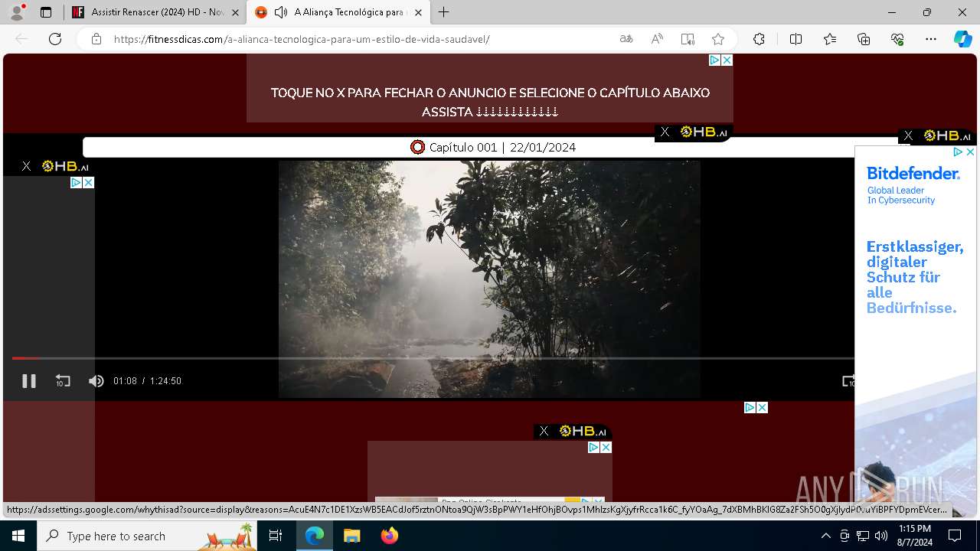The image size is (980, 551).
Task: Open the notification center
Action: (x=955, y=536)
